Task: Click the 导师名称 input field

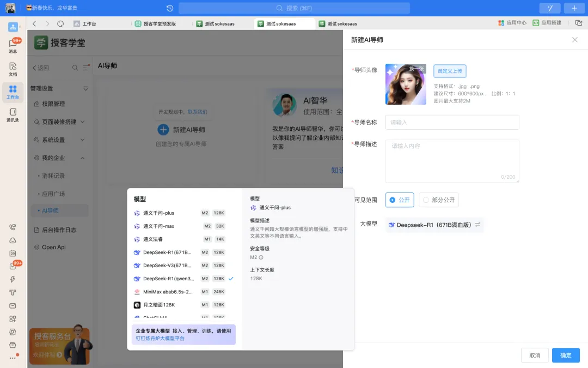Action: pyautogui.click(x=452, y=122)
